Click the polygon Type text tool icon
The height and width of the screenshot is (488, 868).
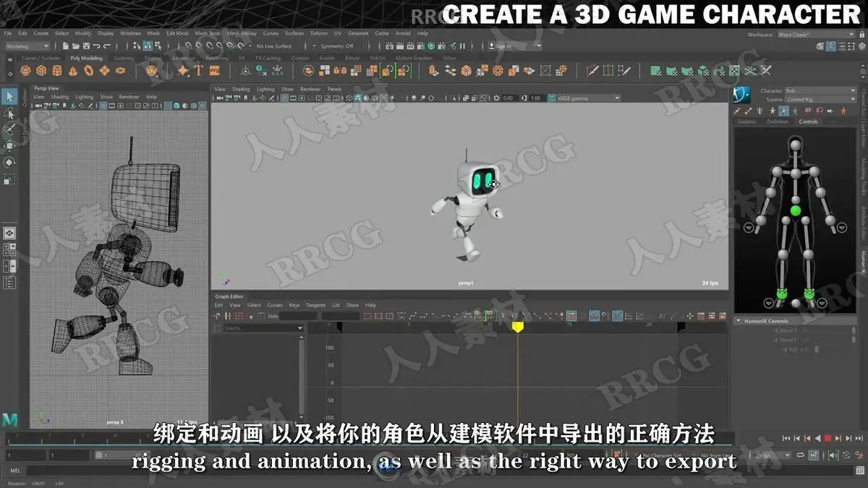coord(199,71)
